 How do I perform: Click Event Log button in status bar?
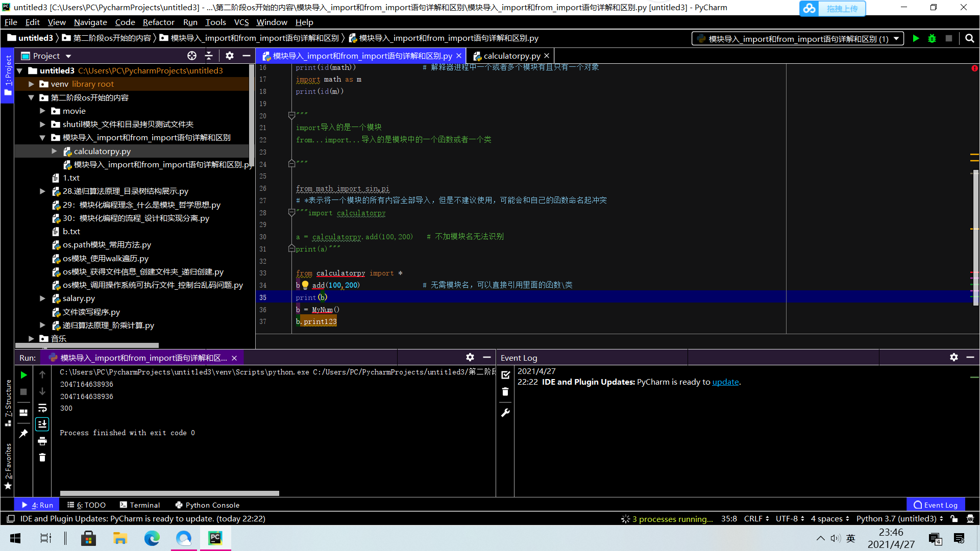pos(936,505)
